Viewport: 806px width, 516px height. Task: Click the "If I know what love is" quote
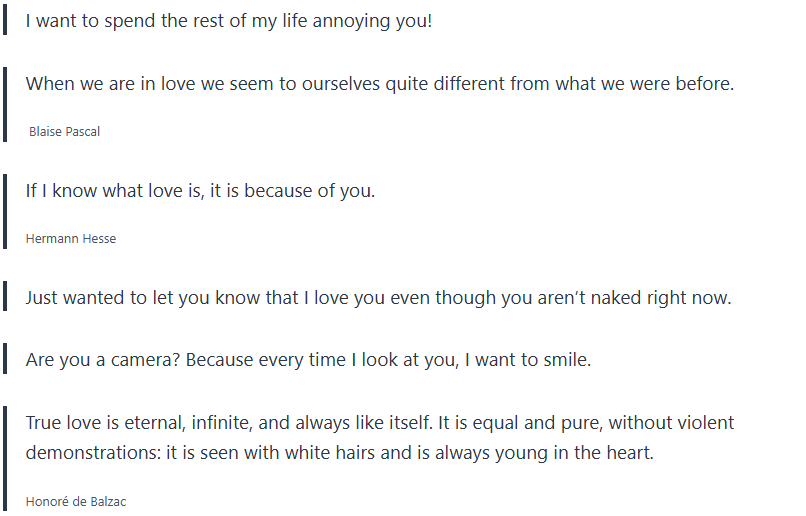coord(200,190)
